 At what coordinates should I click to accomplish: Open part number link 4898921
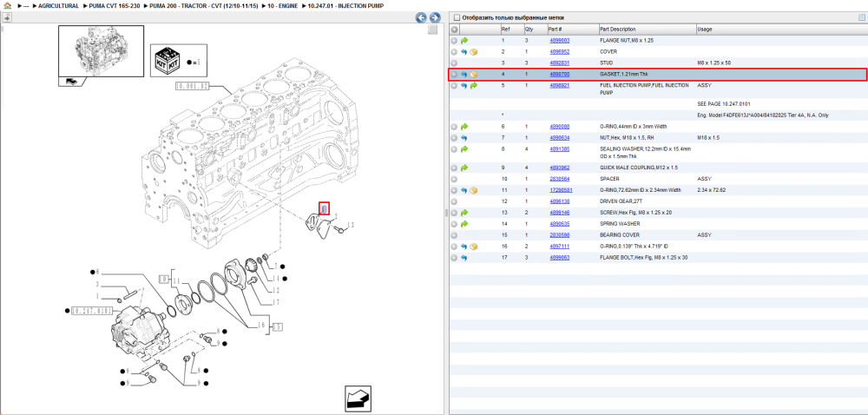click(559, 86)
